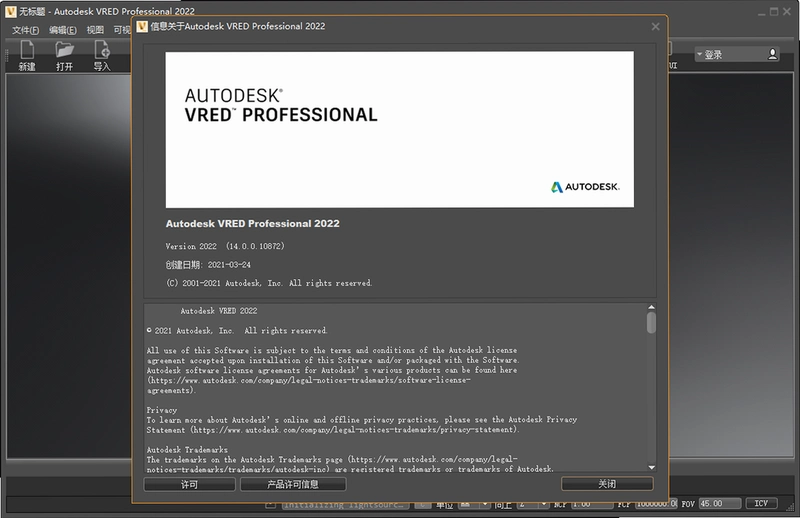Image resolution: width=800 pixels, height=518 pixels.
Task: Click the VRED logo icon in the main title bar
Action: point(11,11)
